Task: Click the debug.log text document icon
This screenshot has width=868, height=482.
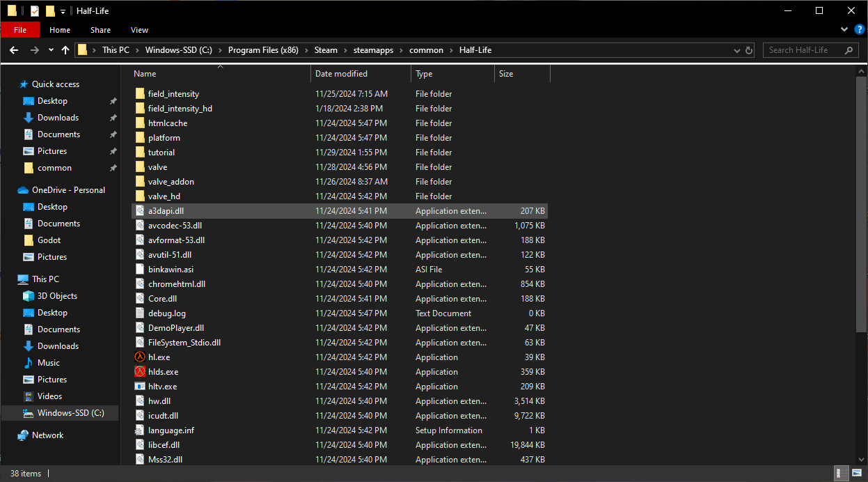Action: click(139, 313)
